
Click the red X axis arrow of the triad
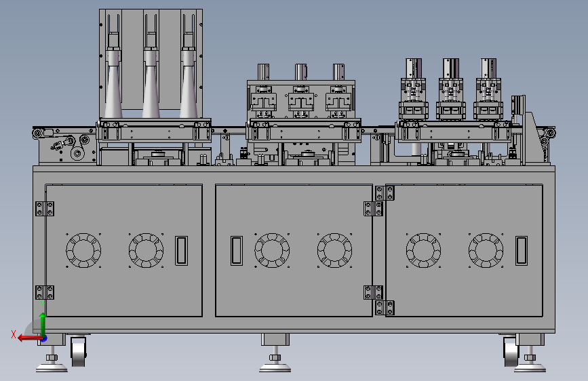click(30, 338)
